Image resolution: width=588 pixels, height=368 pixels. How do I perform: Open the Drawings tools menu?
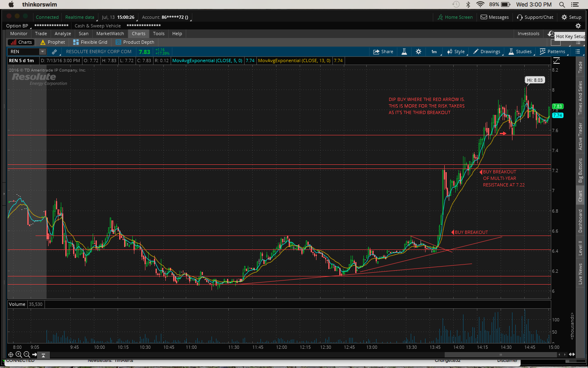coord(487,52)
